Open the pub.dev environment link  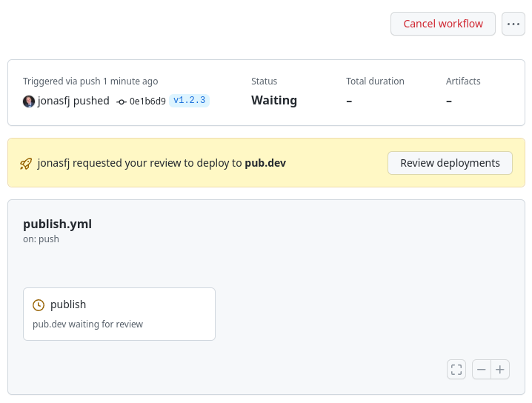point(265,163)
